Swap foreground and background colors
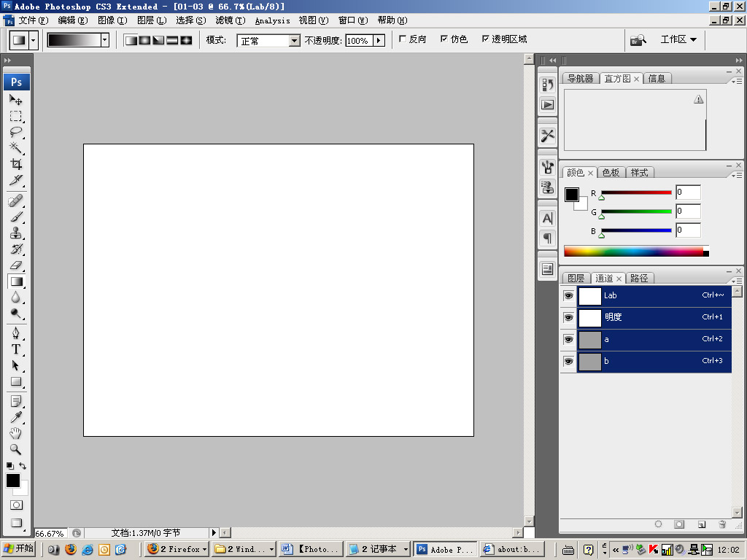The width and height of the screenshot is (747, 560). coord(23,466)
